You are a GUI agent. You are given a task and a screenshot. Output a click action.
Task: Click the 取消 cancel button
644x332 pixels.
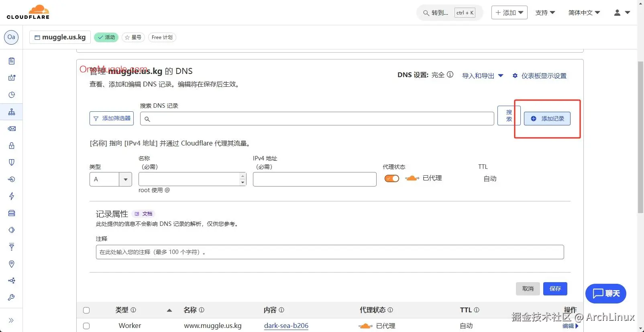pyautogui.click(x=528, y=289)
